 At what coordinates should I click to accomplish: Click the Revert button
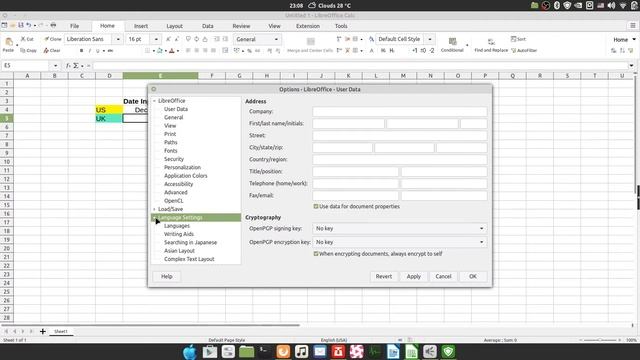click(384, 276)
